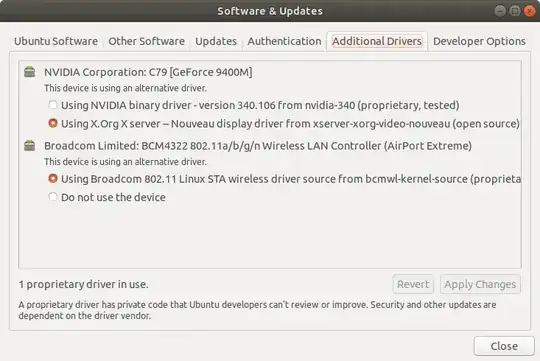Click the Revert button
The image size is (540, 361).
pyautogui.click(x=413, y=284)
